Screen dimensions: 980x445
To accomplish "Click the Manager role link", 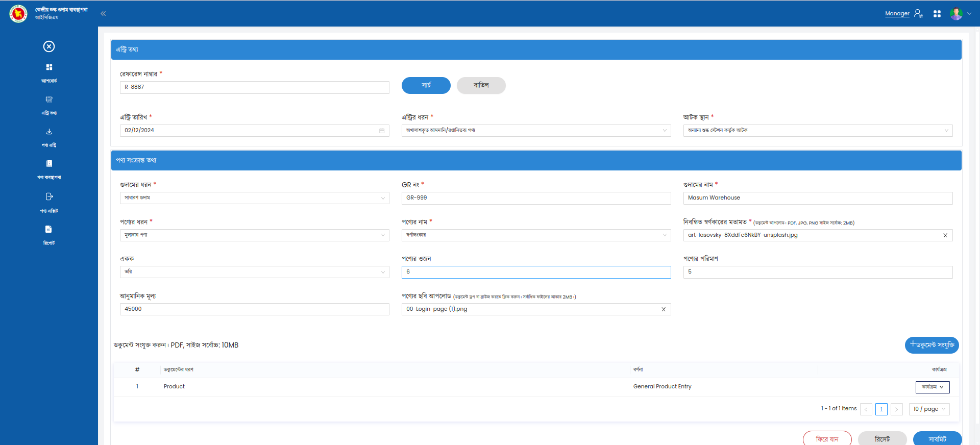I will tap(897, 14).
